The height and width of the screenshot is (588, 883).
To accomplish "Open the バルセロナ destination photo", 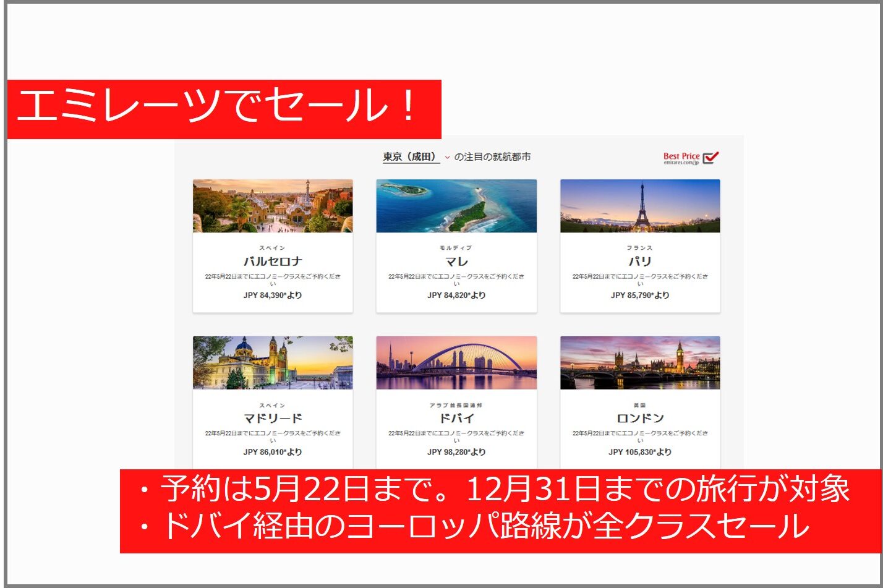I will pos(273,206).
